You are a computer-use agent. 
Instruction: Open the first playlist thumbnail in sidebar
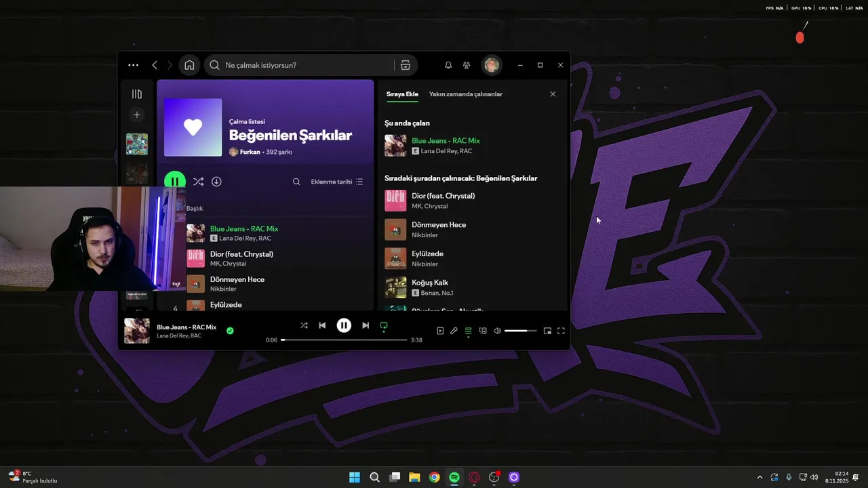pos(136,144)
